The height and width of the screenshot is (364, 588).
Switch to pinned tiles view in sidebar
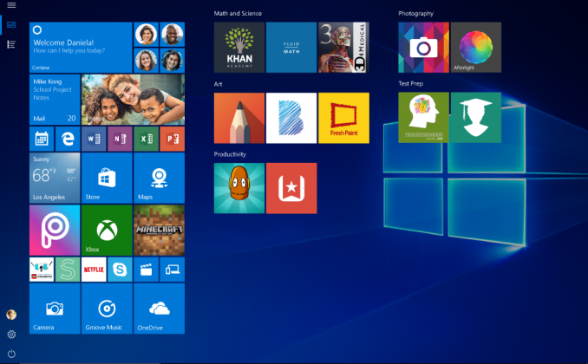(11, 25)
